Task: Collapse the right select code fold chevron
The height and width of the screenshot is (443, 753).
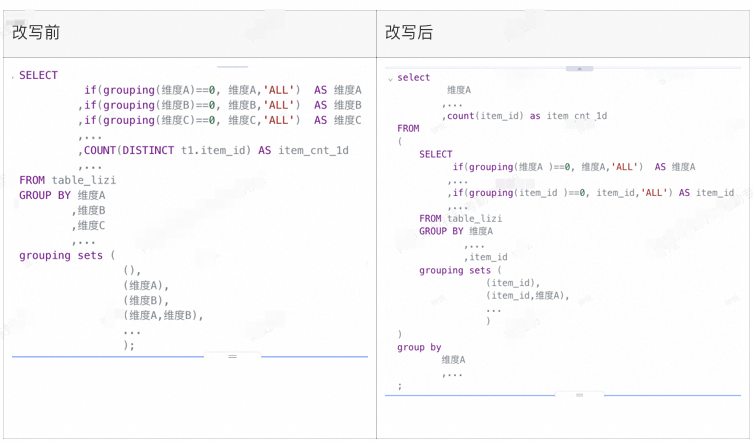Action: tap(390, 79)
